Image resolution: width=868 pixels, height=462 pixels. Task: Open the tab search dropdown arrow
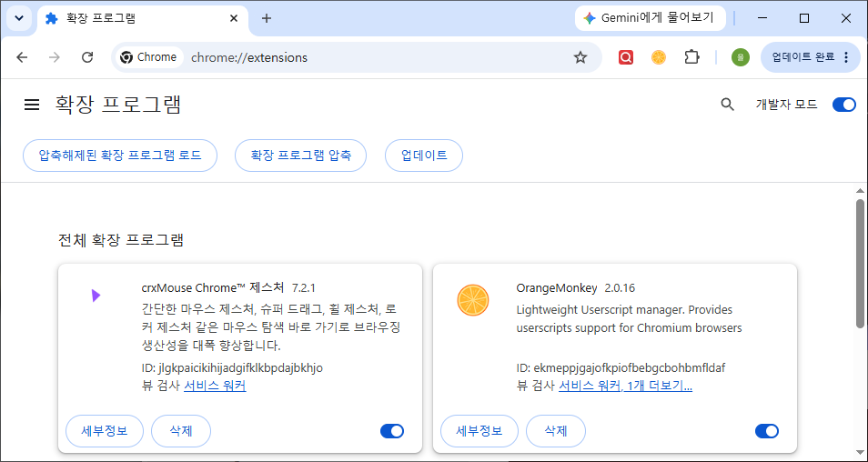[19, 18]
